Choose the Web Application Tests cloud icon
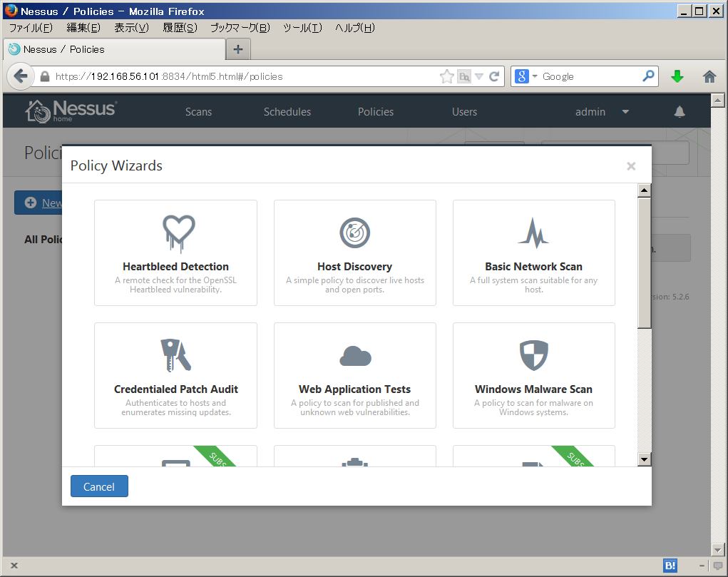Image resolution: width=728 pixels, height=577 pixels. [x=355, y=357]
